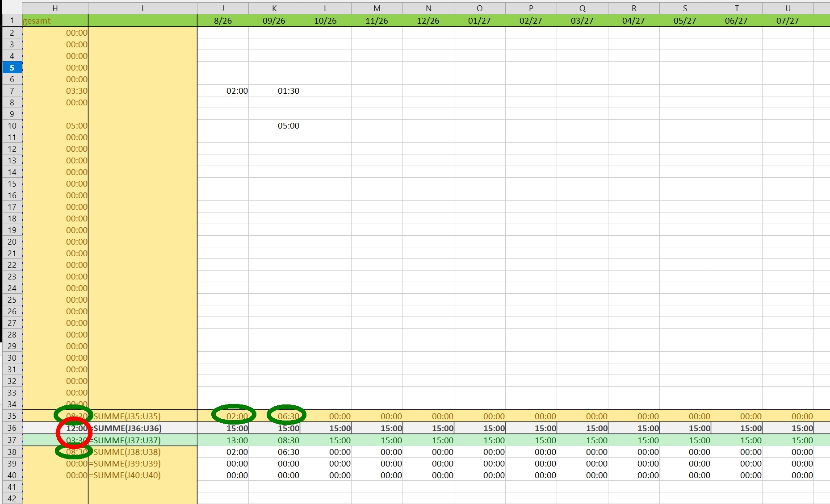Select cell U37 showing 15:00
This screenshot has height=504, width=830.
(788, 440)
